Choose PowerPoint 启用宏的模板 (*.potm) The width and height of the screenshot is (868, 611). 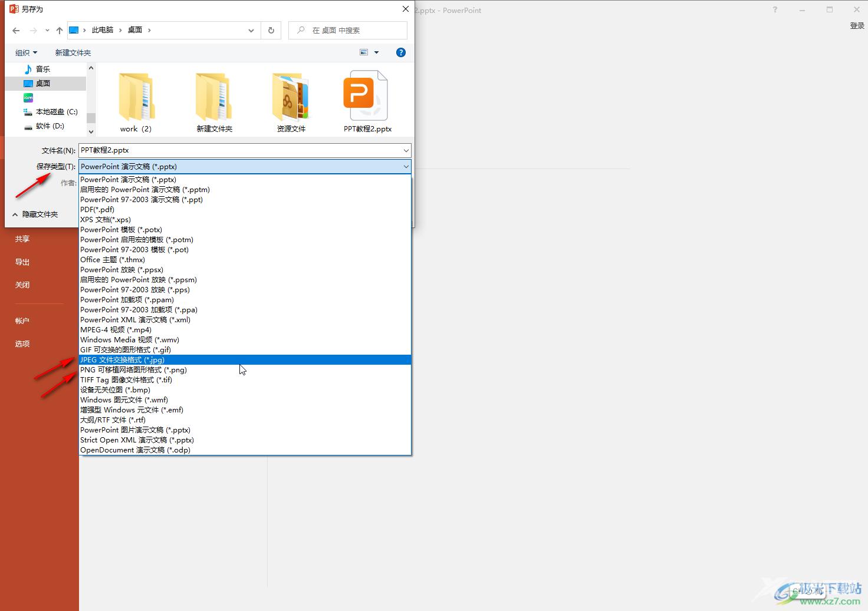(x=245, y=240)
